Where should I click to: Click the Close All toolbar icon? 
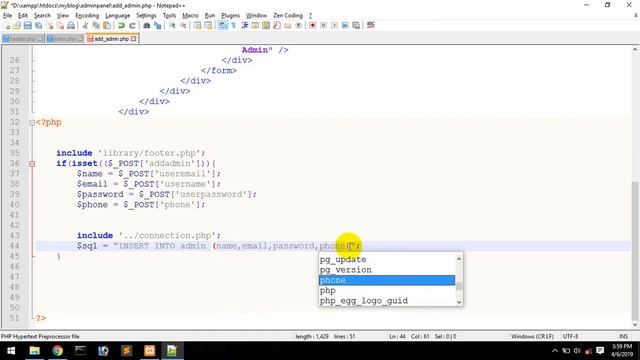[60, 25]
